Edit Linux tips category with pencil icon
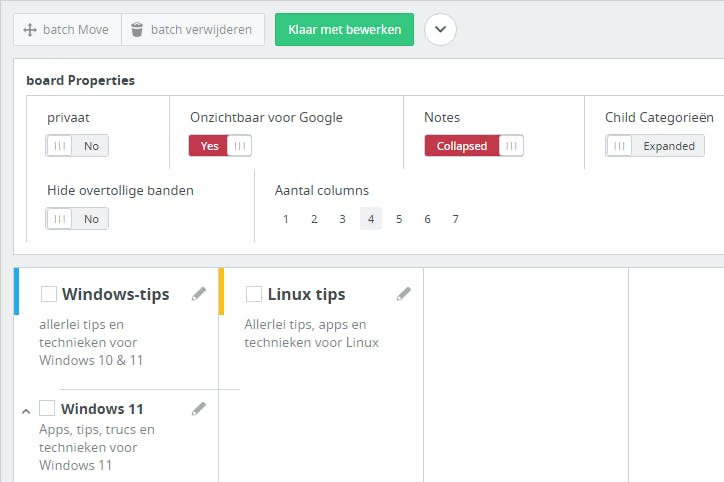 (x=404, y=294)
